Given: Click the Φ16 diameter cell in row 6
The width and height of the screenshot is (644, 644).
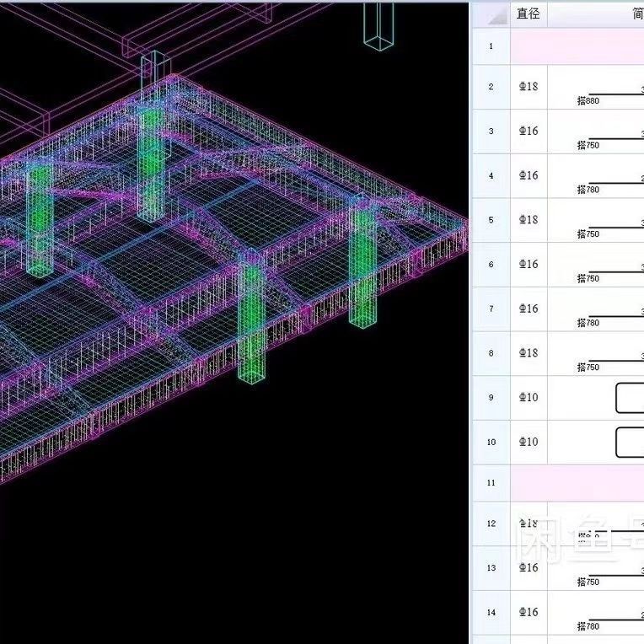Looking at the screenshot, I should pyautogui.click(x=529, y=265).
